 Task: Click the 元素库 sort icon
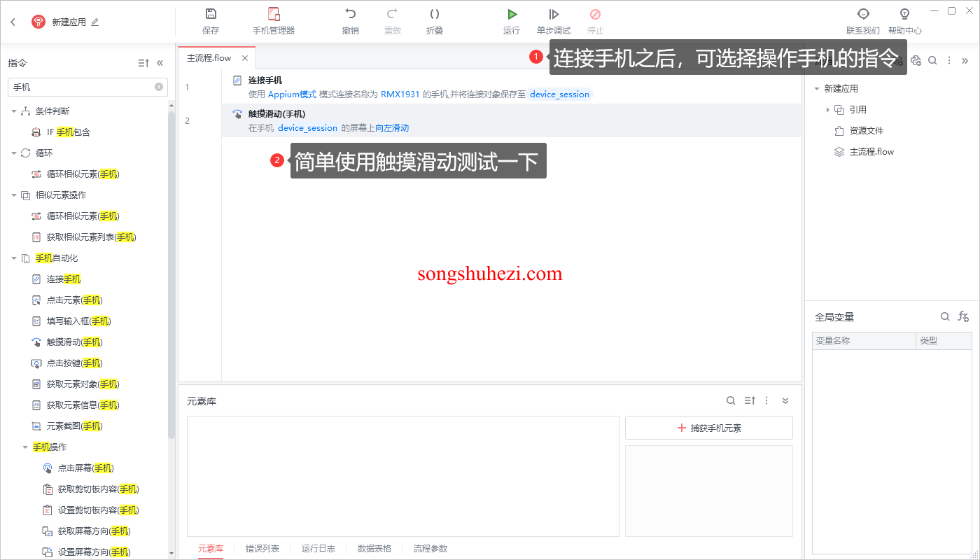(x=750, y=400)
